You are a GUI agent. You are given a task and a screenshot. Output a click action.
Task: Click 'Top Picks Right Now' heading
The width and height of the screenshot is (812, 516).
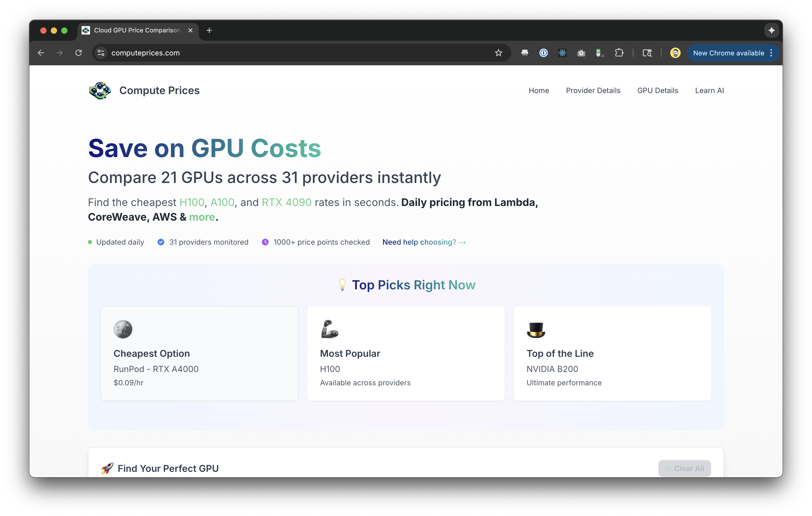coord(414,285)
